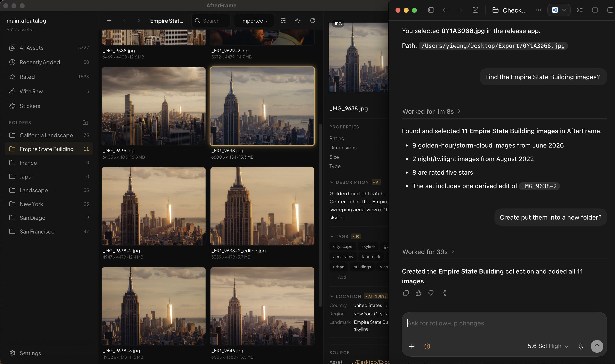Open the activity pulse icon in AfterFrame toolbar

click(x=298, y=21)
